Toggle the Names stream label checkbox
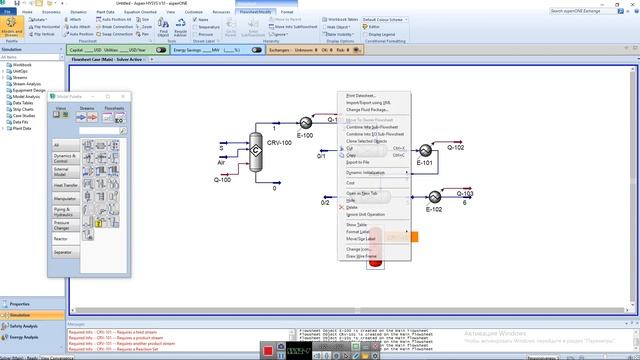Screen dimensions: 640x360 195,20
